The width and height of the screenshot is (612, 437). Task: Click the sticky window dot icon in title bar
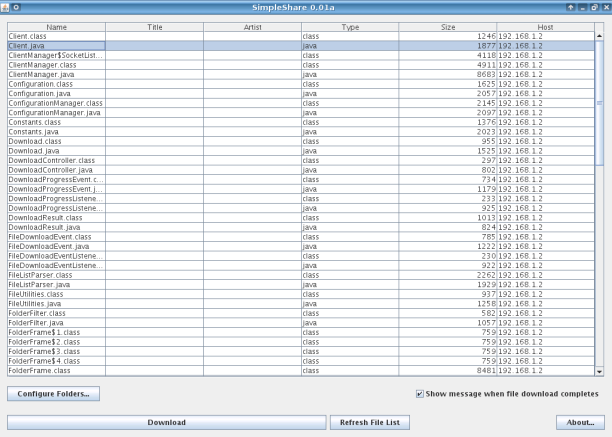[x=16, y=7]
